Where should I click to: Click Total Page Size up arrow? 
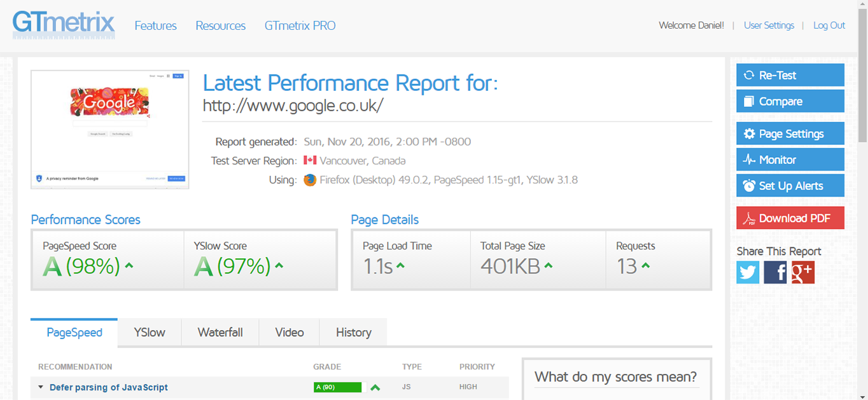[x=549, y=266]
